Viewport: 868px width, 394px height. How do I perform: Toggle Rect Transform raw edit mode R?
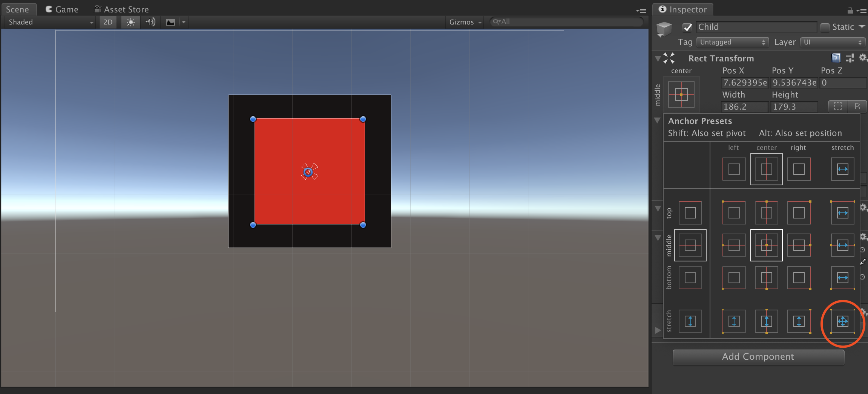857,106
